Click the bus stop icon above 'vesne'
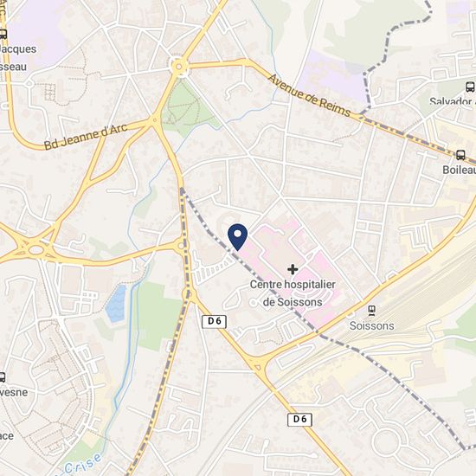Viewport: 476px width, 476px height. pos(2,377)
